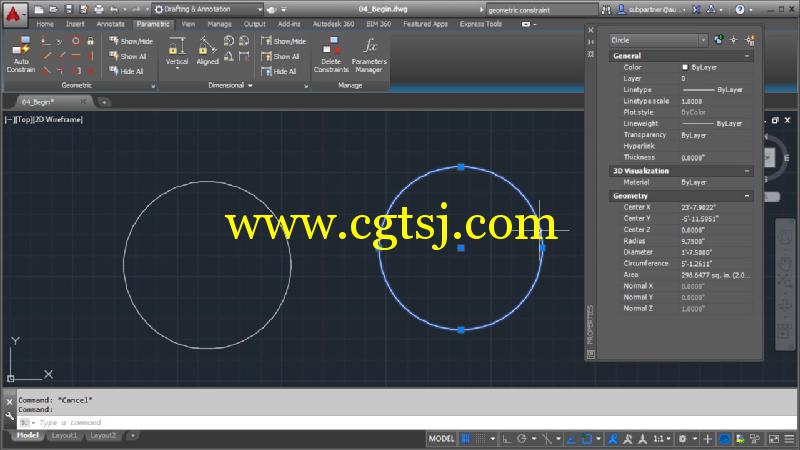Click the Quick Select icon in Properties palette
Screen dimensions: 800x450
750,40
